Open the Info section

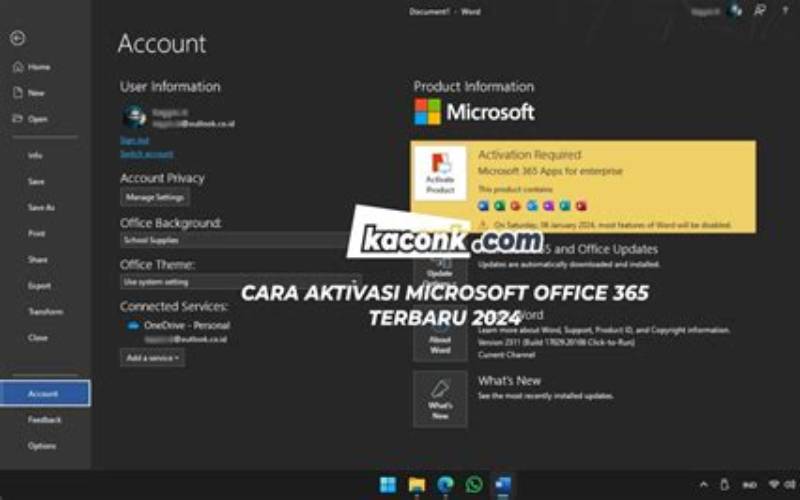click(x=35, y=156)
